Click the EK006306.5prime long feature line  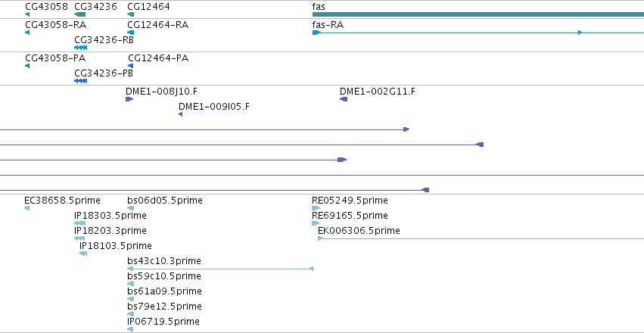pos(481,238)
